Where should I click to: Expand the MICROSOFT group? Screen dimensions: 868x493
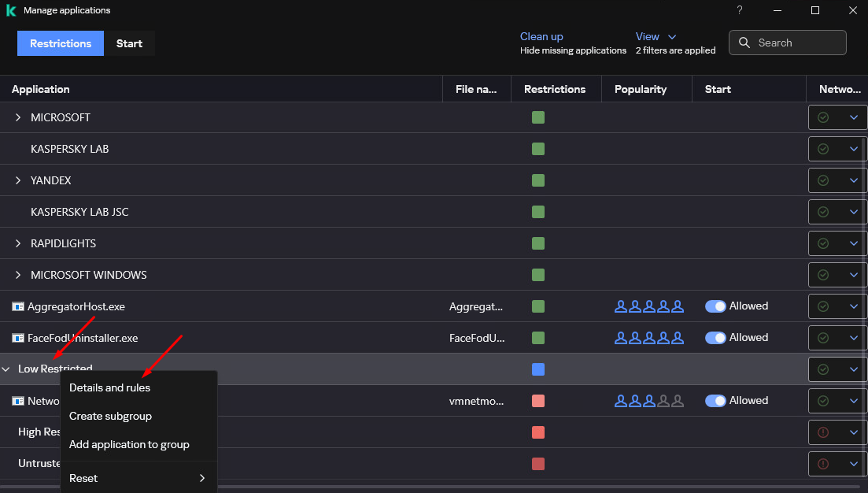(18, 117)
